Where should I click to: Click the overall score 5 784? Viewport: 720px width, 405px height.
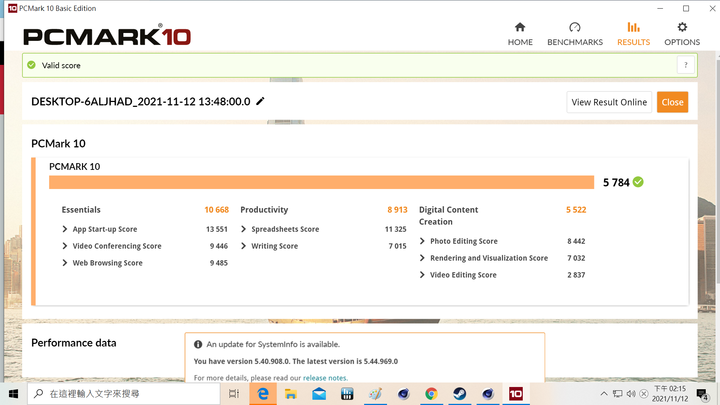point(616,183)
